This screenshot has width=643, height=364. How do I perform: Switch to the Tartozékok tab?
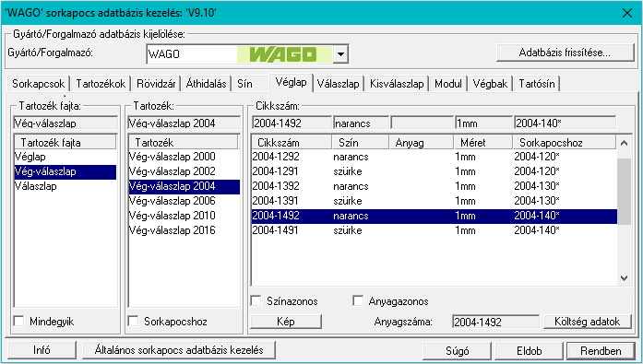(101, 84)
